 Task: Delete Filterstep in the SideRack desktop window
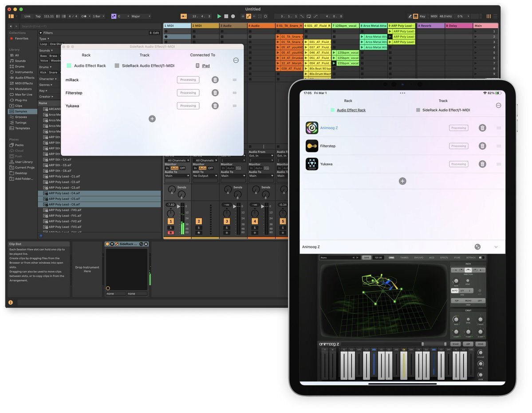click(215, 93)
